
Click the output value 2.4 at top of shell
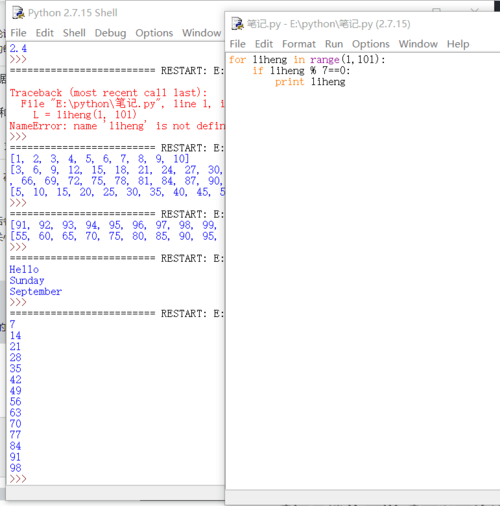(x=18, y=49)
